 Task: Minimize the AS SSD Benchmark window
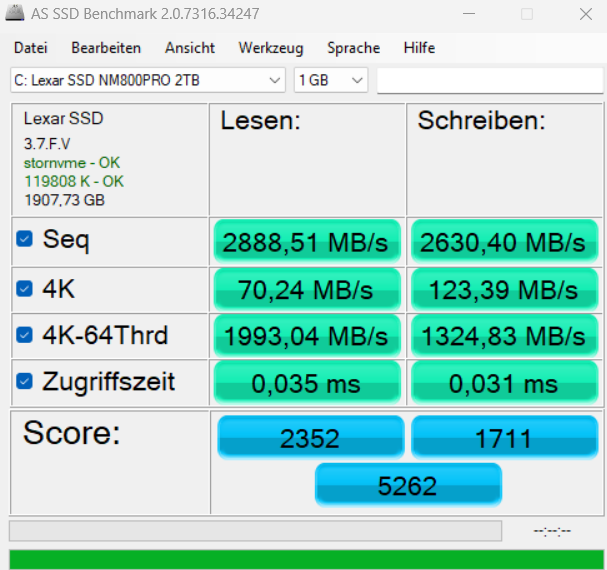tap(469, 14)
